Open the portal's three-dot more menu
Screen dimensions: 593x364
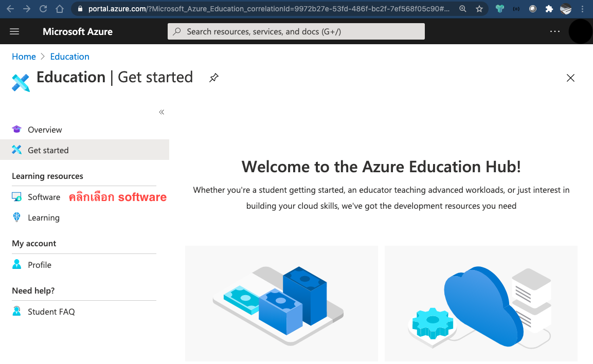click(554, 31)
